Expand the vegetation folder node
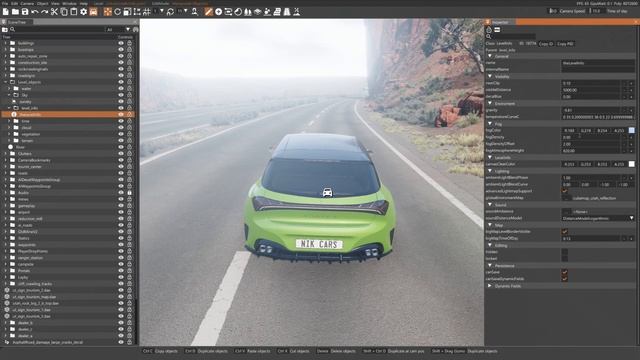This screenshot has width=640, height=360. [9, 134]
